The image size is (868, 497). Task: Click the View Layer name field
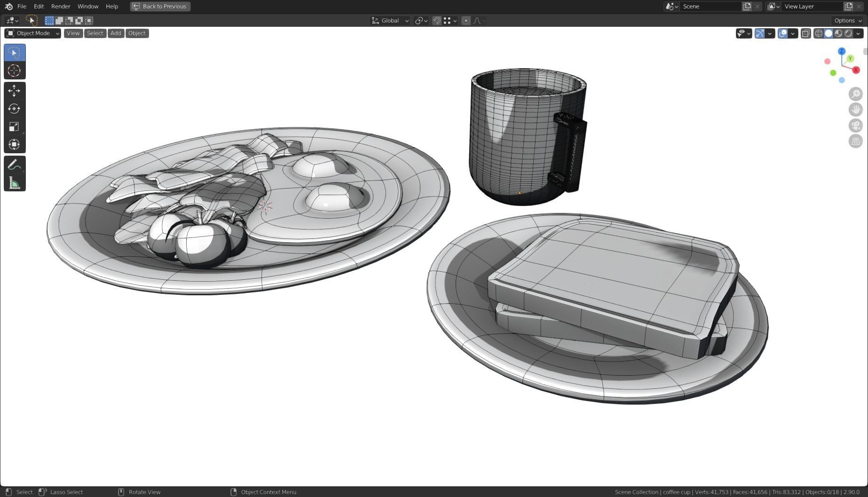pyautogui.click(x=812, y=7)
